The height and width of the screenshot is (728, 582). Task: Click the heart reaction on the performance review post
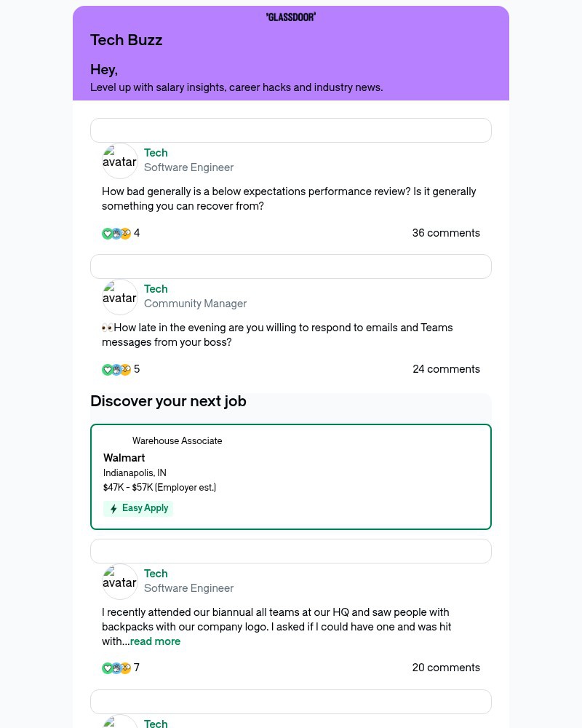[x=107, y=233]
